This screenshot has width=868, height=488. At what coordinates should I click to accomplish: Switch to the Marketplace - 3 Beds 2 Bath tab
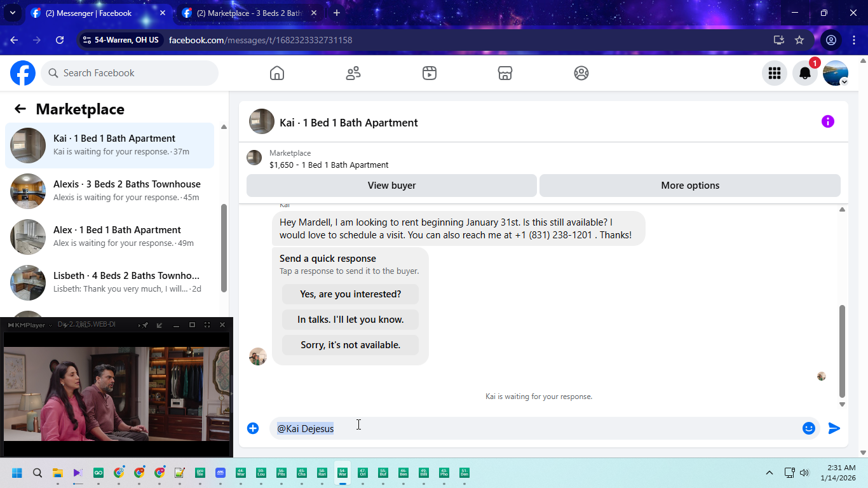248,13
